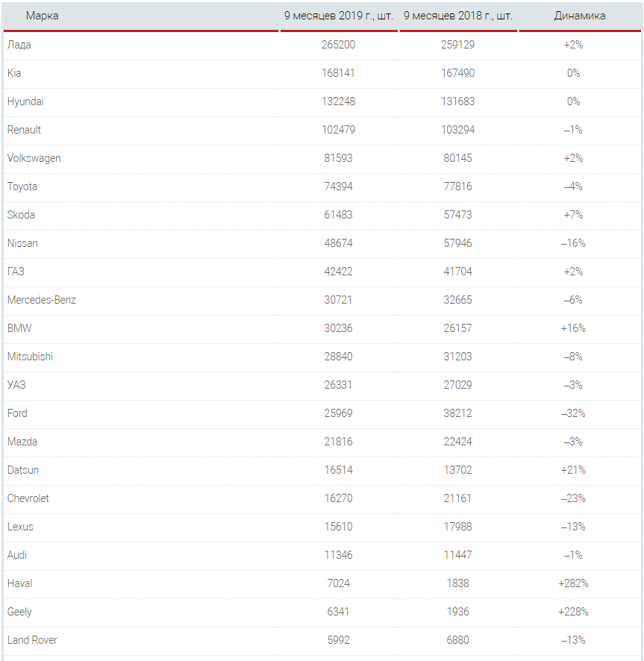Click the 9 месяцев 2018 г. column header
The height and width of the screenshot is (661, 644).
pyautogui.click(x=458, y=16)
